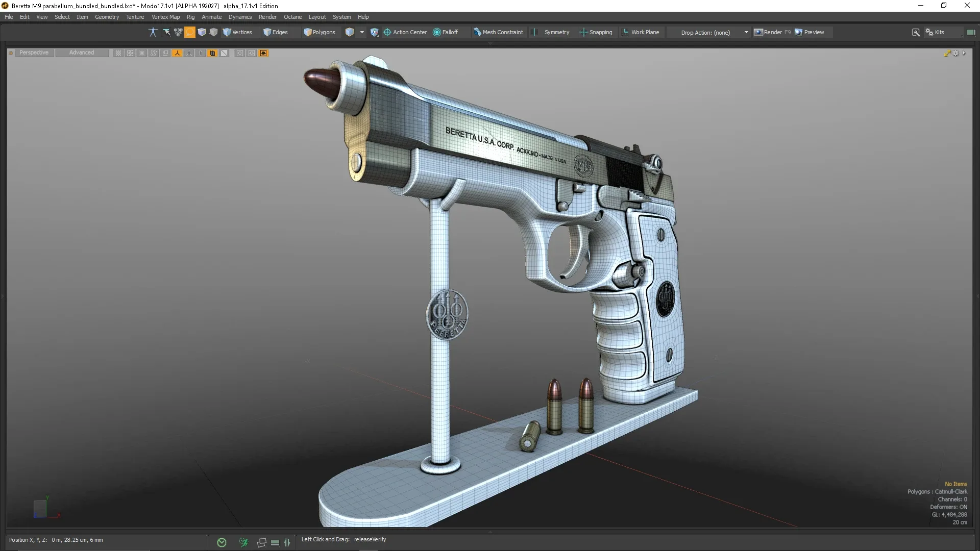Open the Mesh Constraint menu
This screenshot has height=551, width=980.
point(498,32)
